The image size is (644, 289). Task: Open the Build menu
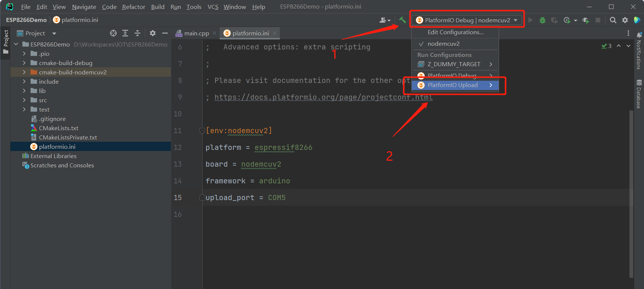[158, 7]
